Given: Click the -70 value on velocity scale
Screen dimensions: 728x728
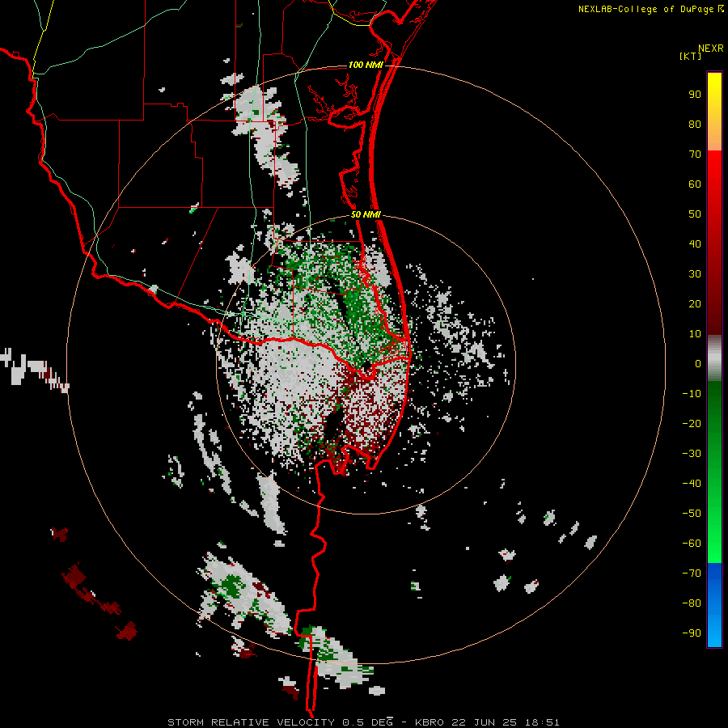Looking at the screenshot, I should 692,573.
